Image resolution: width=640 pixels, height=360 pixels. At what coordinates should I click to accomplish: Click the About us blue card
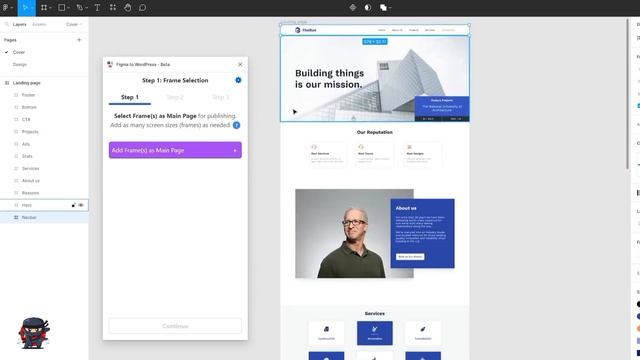pyautogui.click(x=422, y=233)
